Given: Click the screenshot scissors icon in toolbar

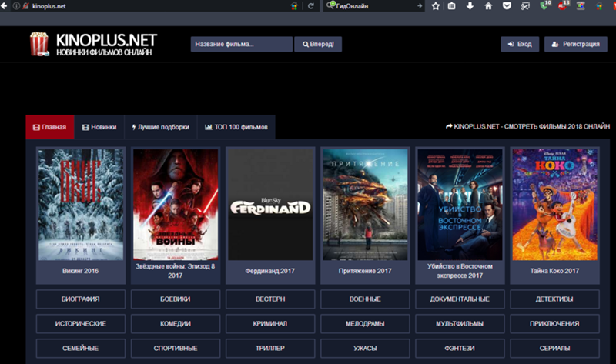Looking at the screenshot, I should coord(525,6).
